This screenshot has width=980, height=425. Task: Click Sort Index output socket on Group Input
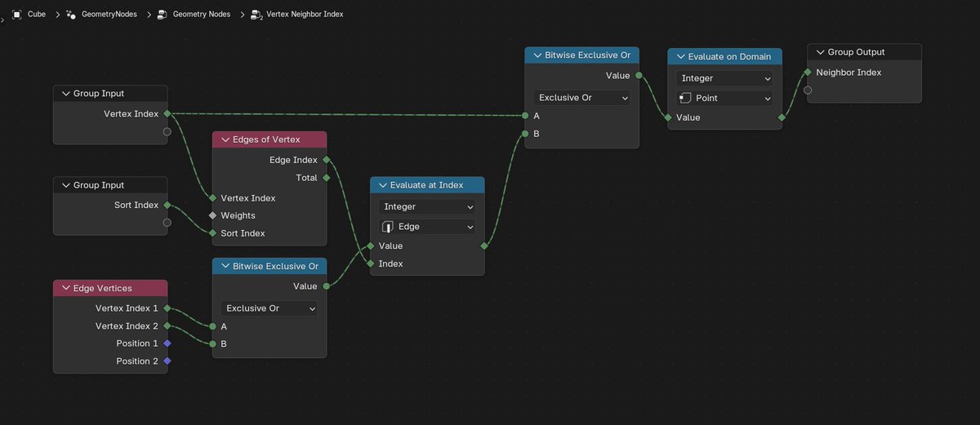(167, 206)
